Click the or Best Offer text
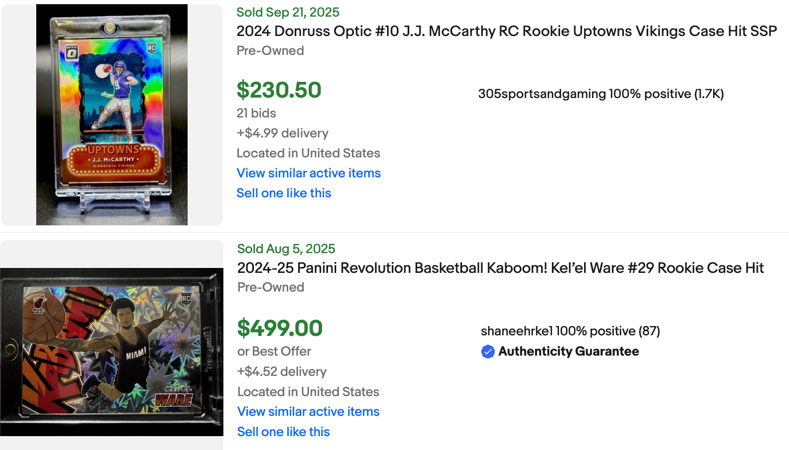The height and width of the screenshot is (450, 789). tap(274, 351)
